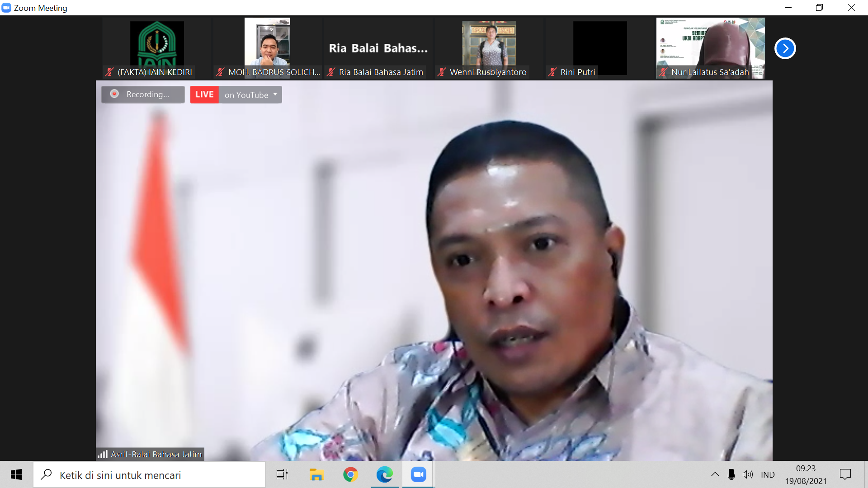Screen dimensions: 868x488
Task: Show next participants with blue arrow
Action: (785, 48)
